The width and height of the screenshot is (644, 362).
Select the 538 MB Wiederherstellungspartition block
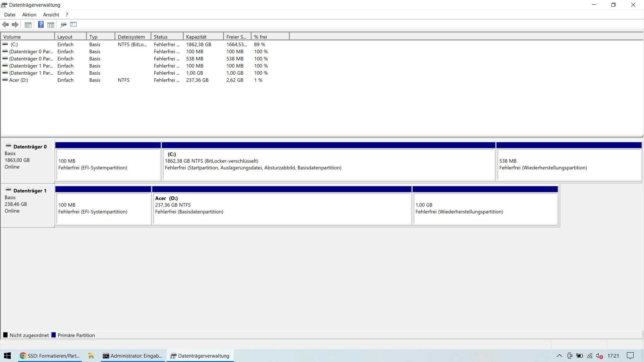(x=569, y=164)
